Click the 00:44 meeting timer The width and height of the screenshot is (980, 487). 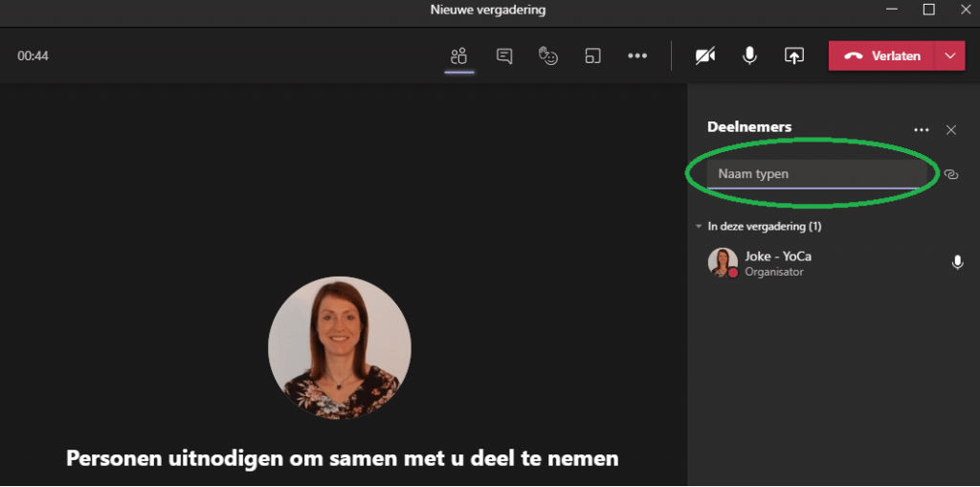click(33, 56)
